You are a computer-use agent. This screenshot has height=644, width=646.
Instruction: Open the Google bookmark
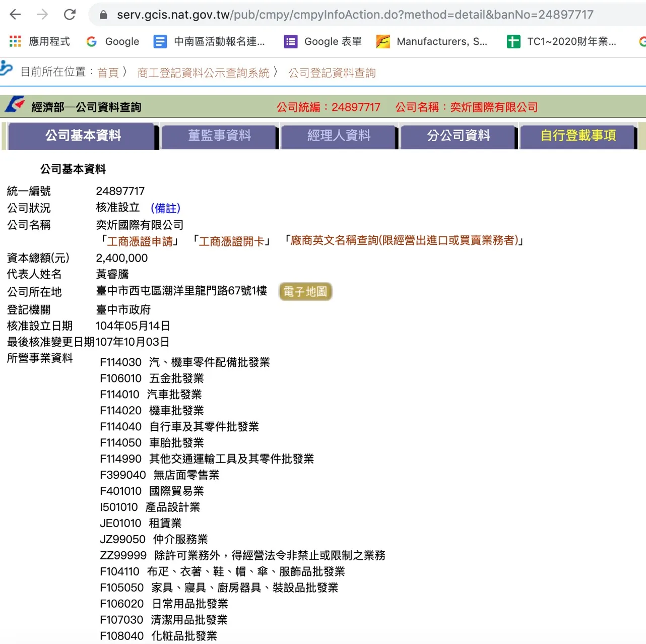113,41
